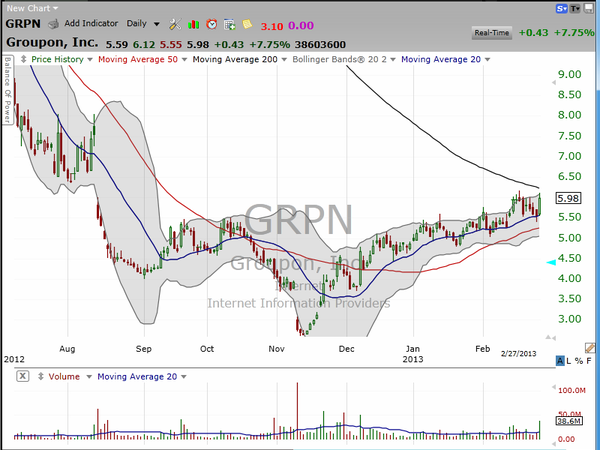Click scale arrow beside 100.0M volume label
This screenshot has height=450, width=600.
[553, 388]
